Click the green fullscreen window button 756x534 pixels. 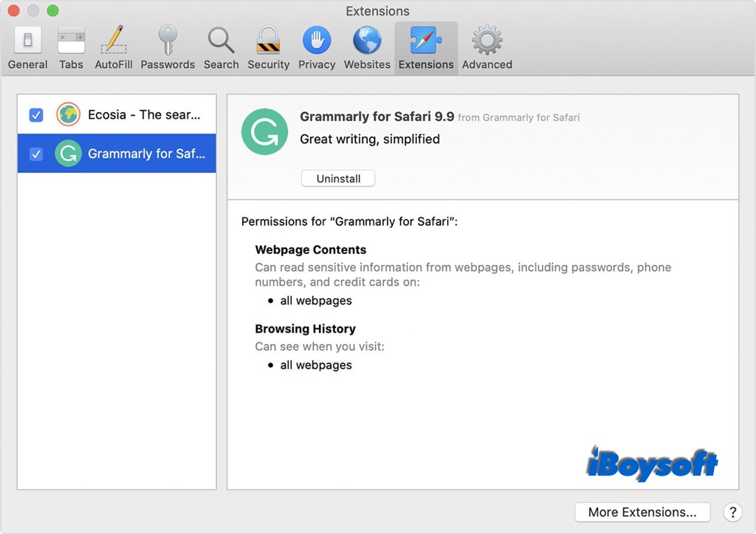(x=52, y=11)
